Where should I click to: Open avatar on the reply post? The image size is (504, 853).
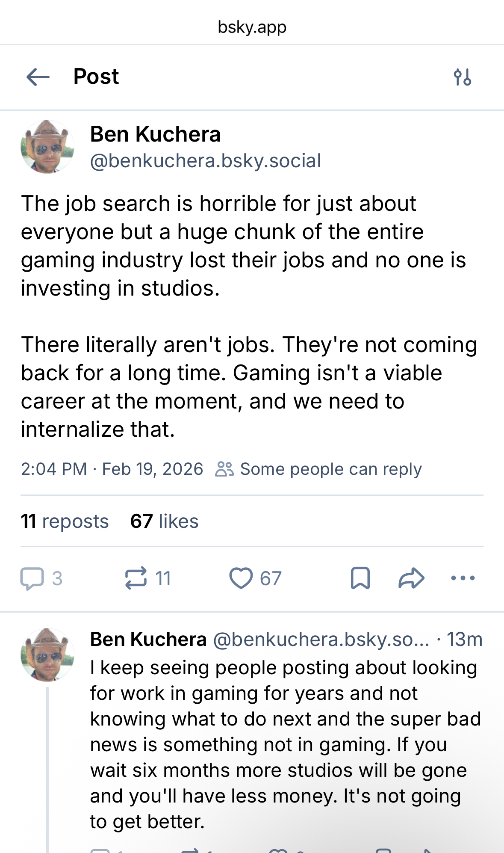[47, 655]
